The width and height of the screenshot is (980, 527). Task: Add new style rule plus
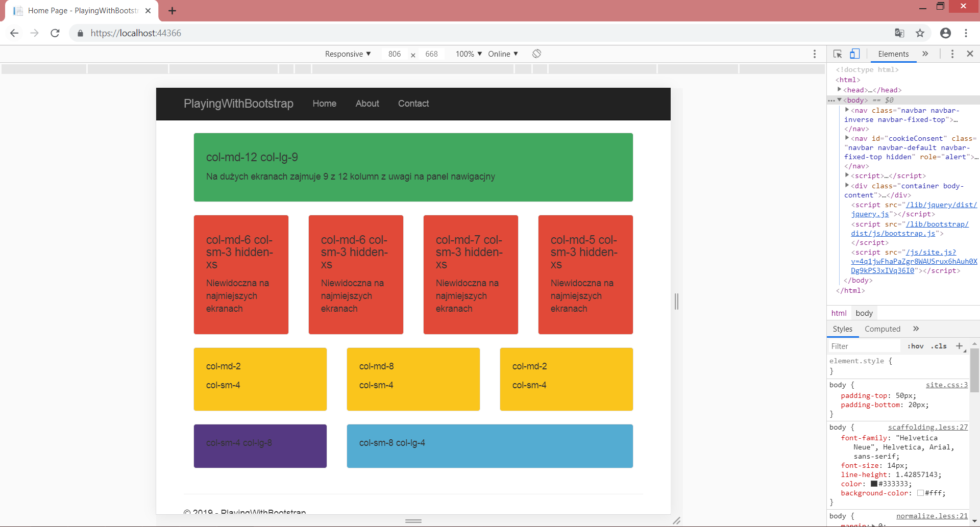[959, 346]
